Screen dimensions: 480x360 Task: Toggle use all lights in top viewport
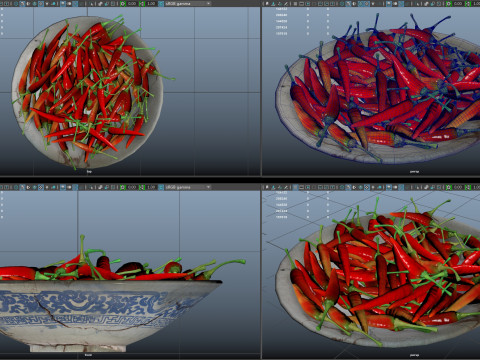click(x=47, y=4)
